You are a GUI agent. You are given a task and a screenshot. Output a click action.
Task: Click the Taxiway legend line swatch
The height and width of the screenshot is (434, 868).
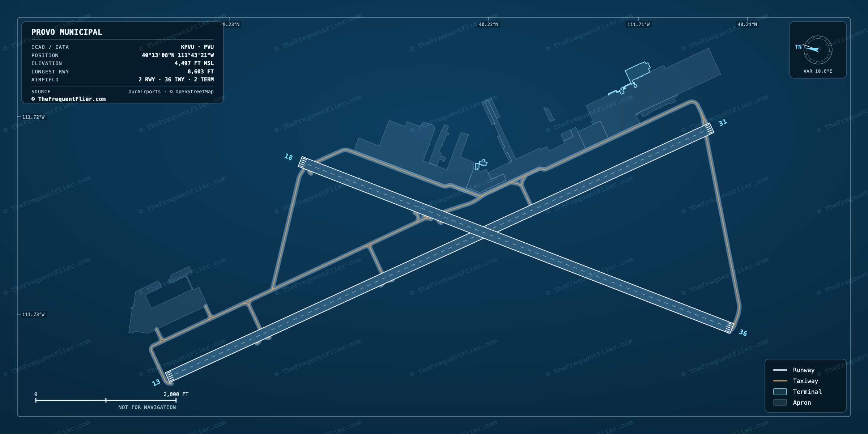(780, 381)
